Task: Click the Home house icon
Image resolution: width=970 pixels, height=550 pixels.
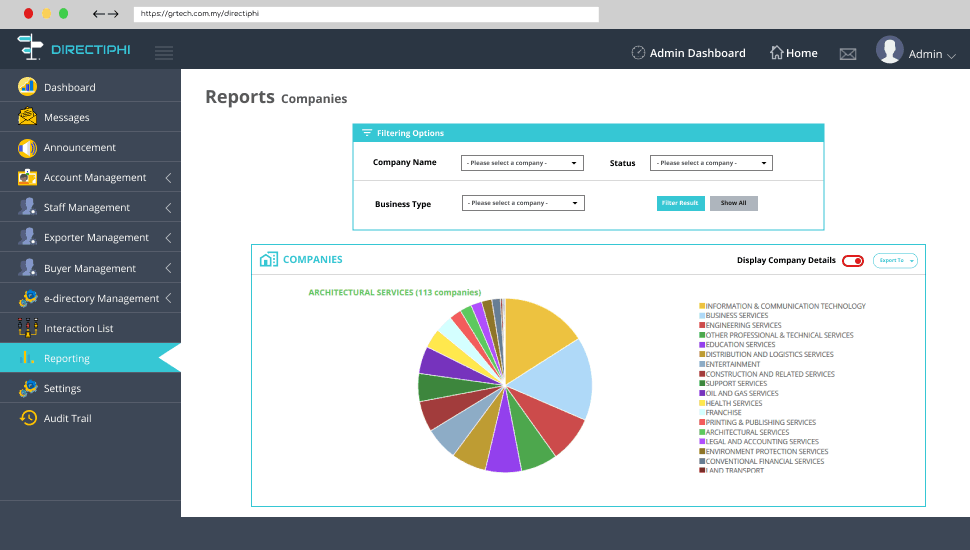Action: [x=776, y=53]
